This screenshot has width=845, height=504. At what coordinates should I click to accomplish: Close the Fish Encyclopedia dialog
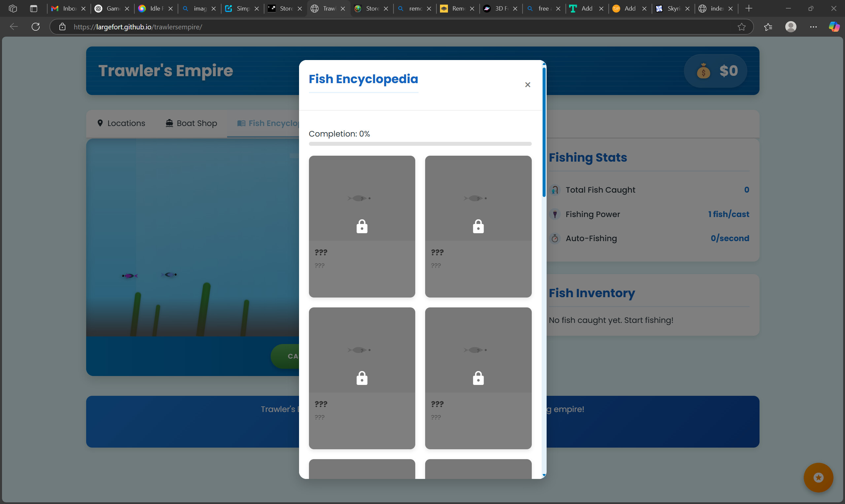527,84
